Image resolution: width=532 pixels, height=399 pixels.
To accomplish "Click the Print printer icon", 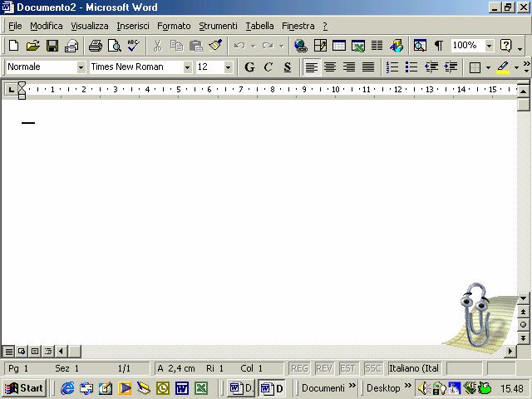I will [95, 46].
